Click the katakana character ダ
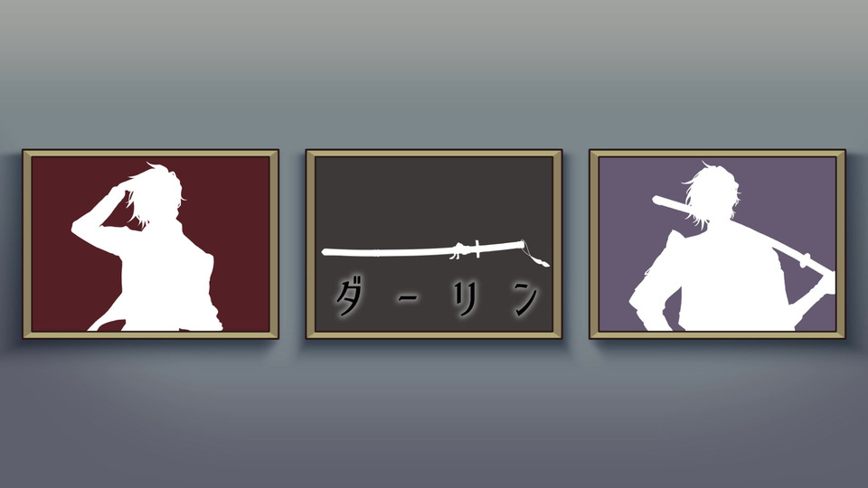Image resolution: width=868 pixels, height=488 pixels. coord(348,298)
